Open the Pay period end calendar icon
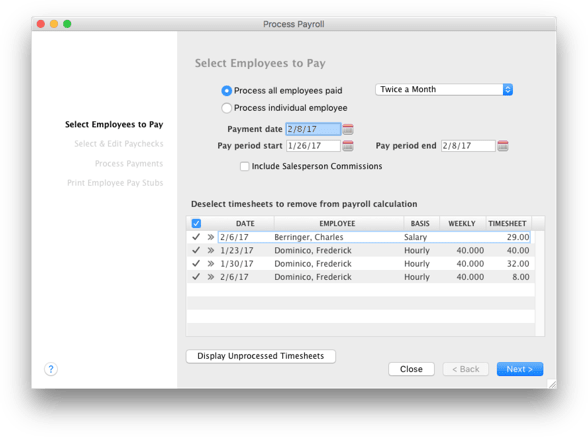This screenshot has width=588, height=437. pos(503,146)
